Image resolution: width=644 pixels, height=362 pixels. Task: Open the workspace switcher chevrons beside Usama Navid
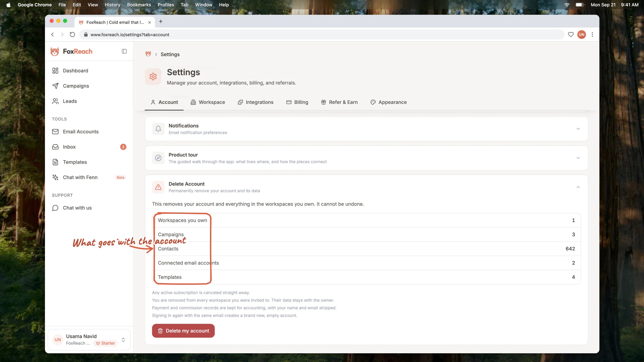(x=123, y=339)
